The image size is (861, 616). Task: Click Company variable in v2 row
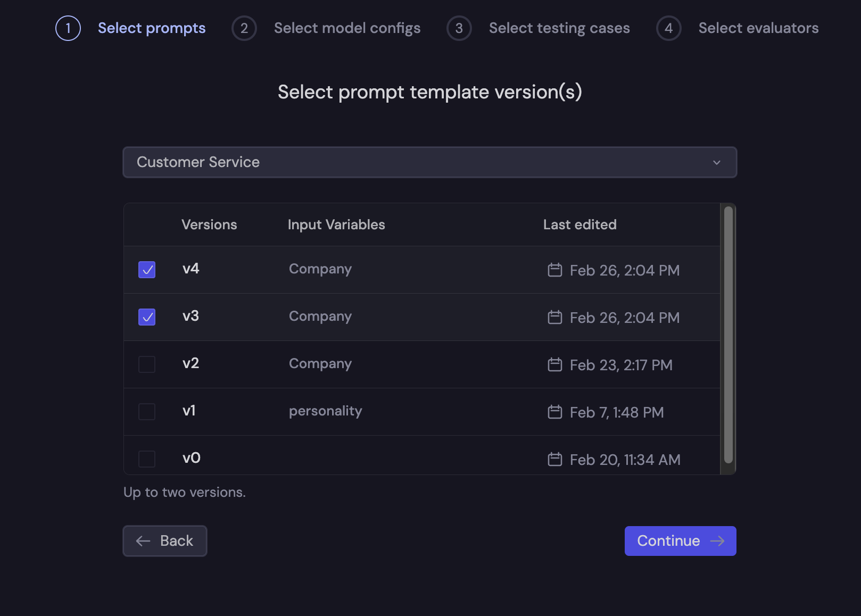point(320,364)
